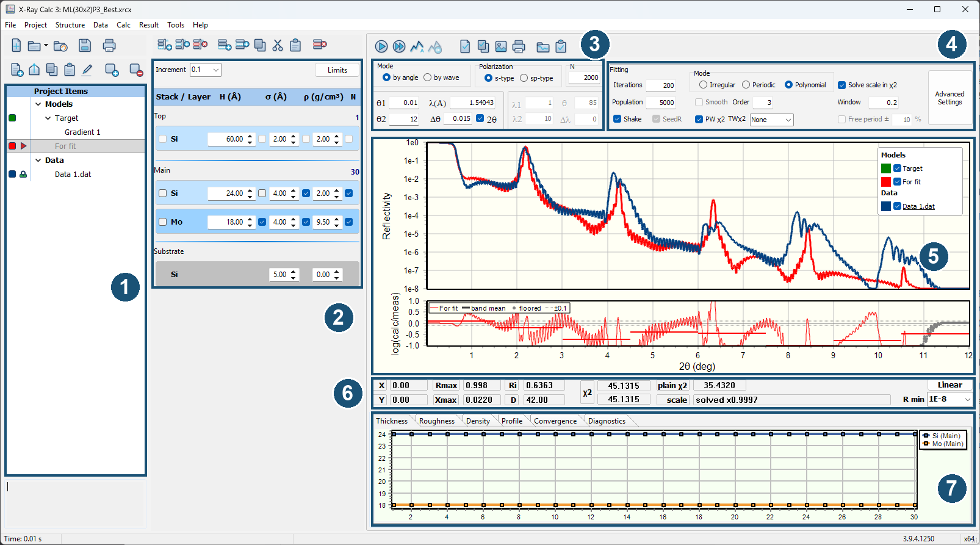Open the Increment dropdown
980x545 pixels.
click(x=216, y=70)
